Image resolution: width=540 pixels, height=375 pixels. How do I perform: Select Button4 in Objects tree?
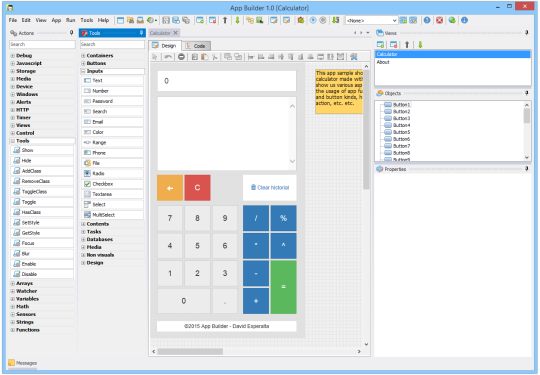coord(402,125)
